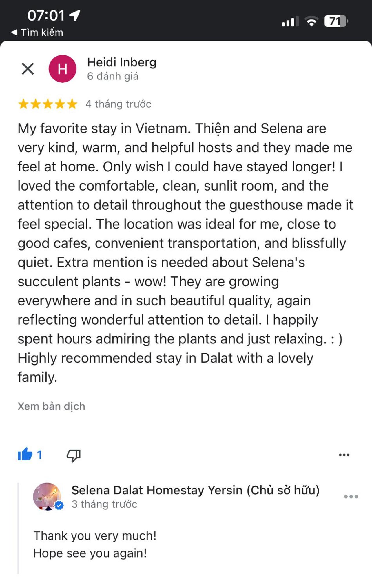Tap the like count number 1
The image size is (372, 588).
39,455
